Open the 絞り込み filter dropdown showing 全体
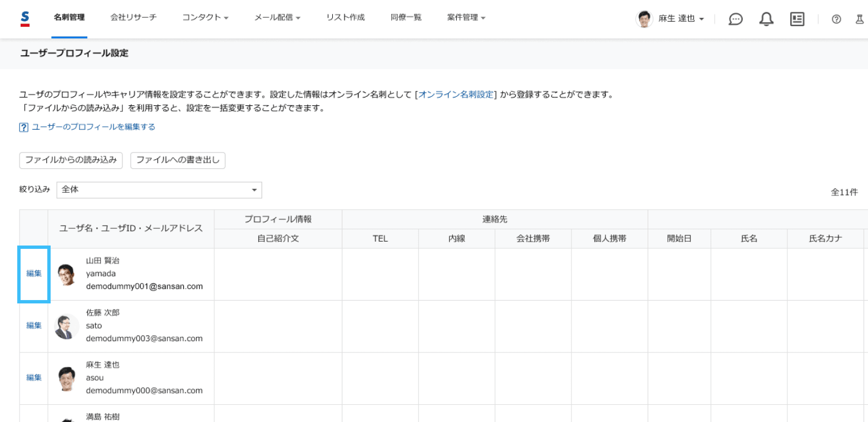The width and height of the screenshot is (868, 422). tap(159, 190)
